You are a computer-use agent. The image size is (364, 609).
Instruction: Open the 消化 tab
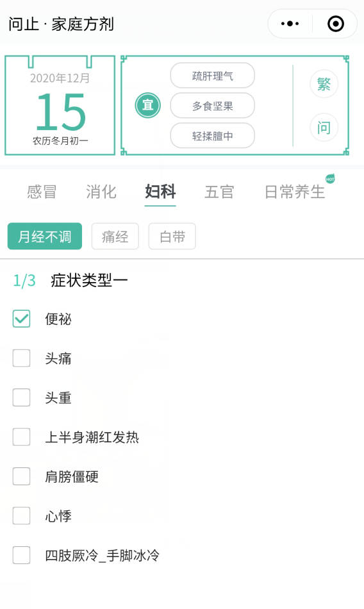tap(101, 192)
